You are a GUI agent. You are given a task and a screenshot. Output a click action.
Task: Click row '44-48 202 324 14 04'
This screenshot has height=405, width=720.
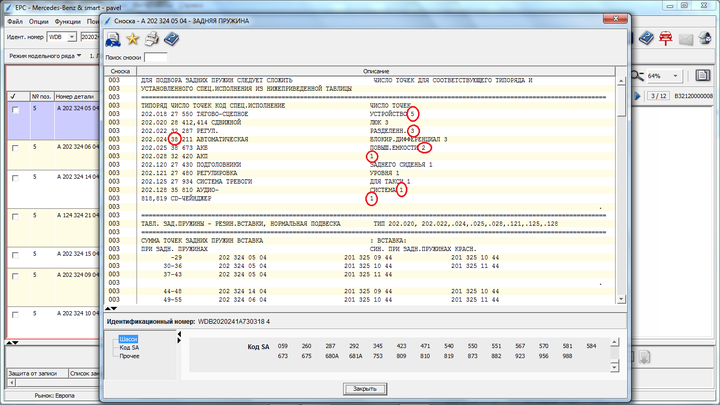[360, 291]
